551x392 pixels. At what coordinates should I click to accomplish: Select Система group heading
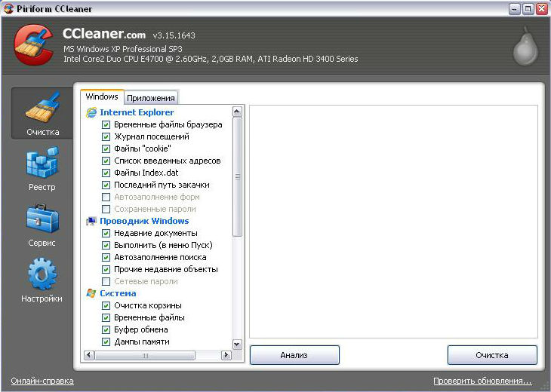pos(118,293)
